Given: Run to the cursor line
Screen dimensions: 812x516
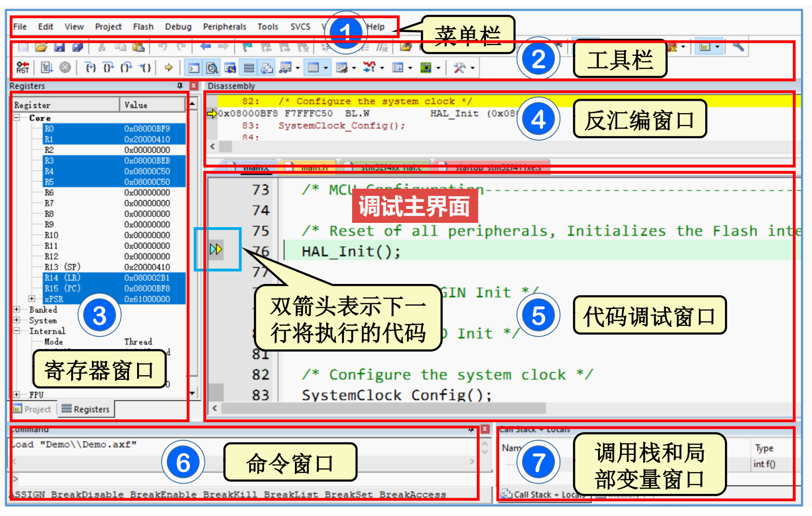Looking at the screenshot, I should click(145, 67).
